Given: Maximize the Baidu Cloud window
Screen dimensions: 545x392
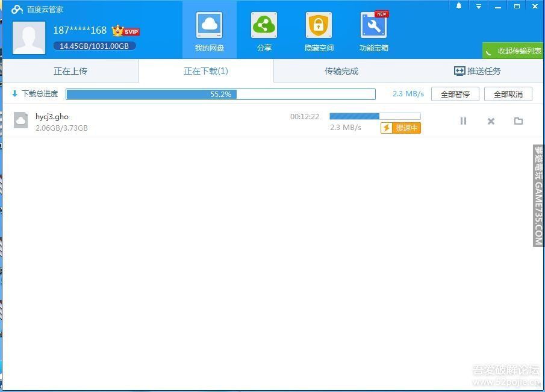Looking at the screenshot, I should 517,6.
